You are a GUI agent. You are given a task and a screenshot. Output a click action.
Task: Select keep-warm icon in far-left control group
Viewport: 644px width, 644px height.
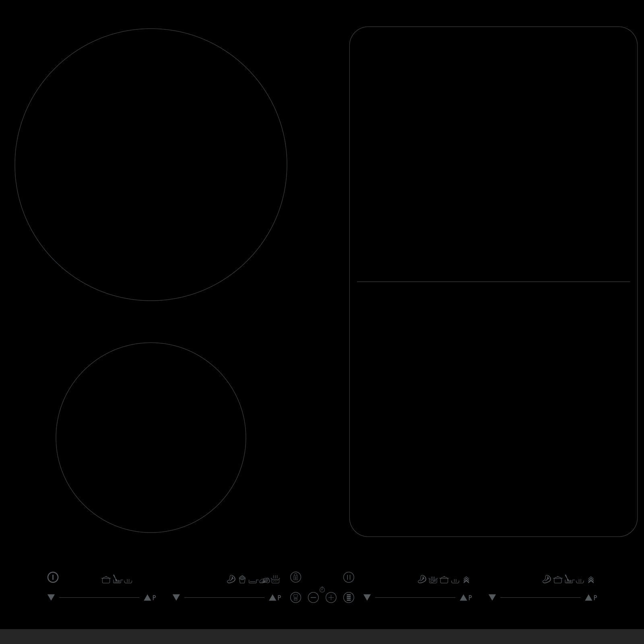[x=128, y=581]
